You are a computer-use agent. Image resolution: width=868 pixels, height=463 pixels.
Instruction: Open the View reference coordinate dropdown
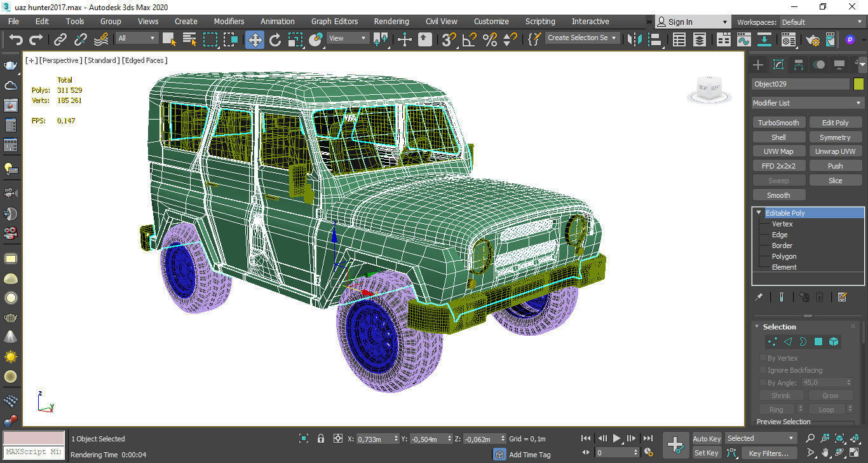(x=348, y=38)
